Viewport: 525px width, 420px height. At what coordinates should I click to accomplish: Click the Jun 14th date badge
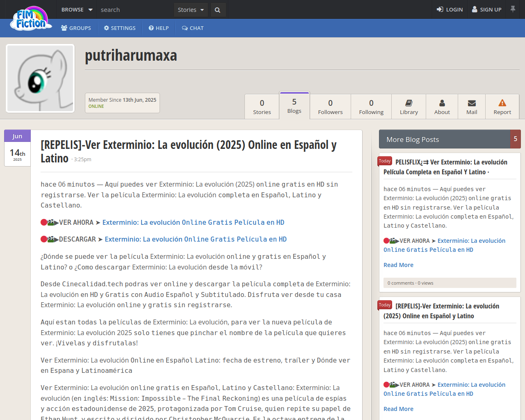[17, 148]
